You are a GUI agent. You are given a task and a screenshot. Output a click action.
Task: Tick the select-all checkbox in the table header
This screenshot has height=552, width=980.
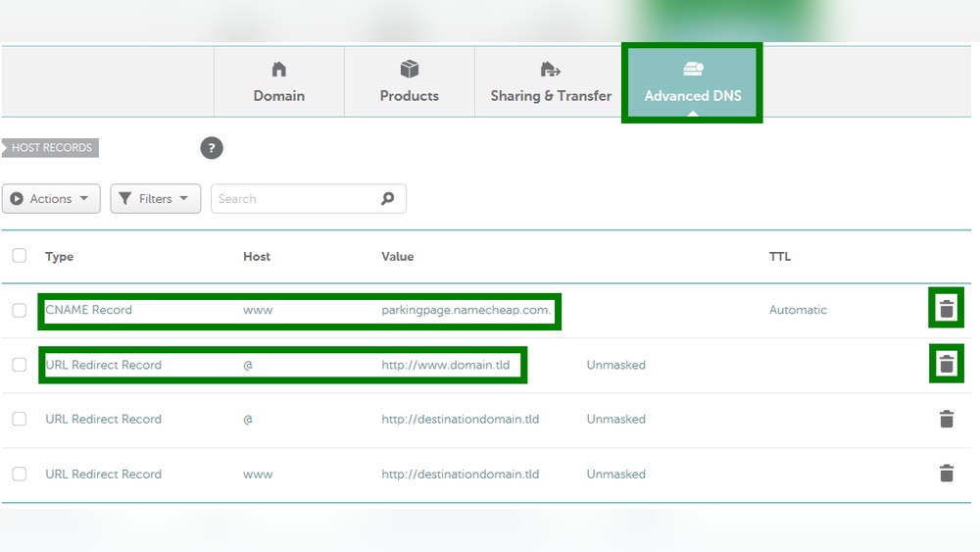[x=20, y=255]
